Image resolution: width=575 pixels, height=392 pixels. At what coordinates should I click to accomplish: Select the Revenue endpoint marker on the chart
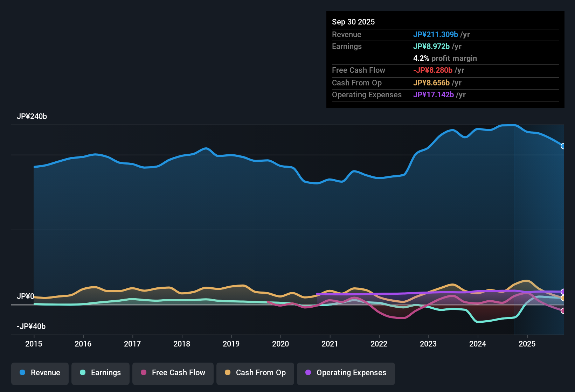563,146
